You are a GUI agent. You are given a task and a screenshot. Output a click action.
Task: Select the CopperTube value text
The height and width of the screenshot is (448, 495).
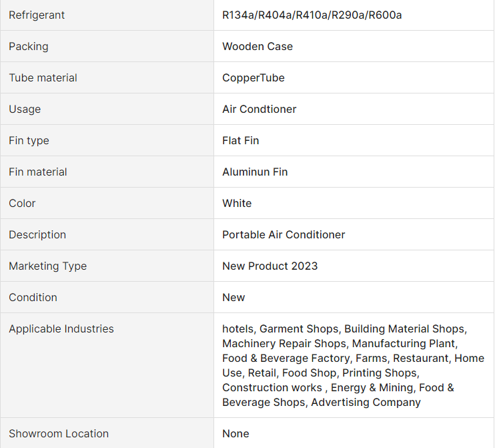(254, 77)
